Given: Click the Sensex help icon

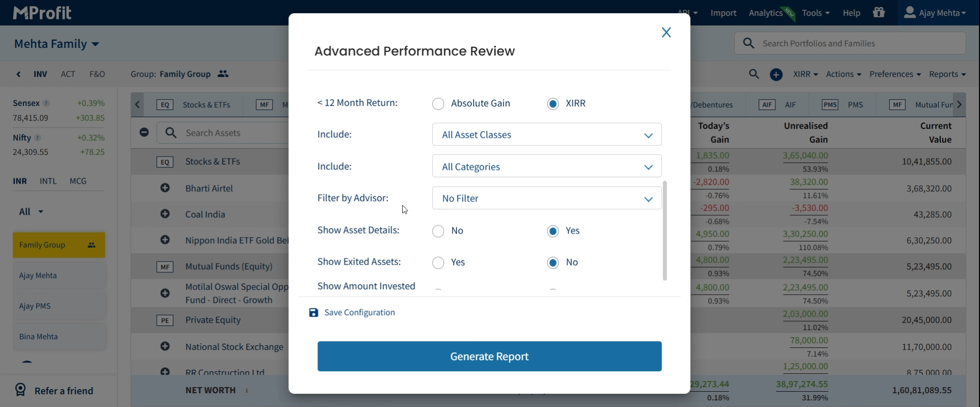Looking at the screenshot, I should coord(46,104).
